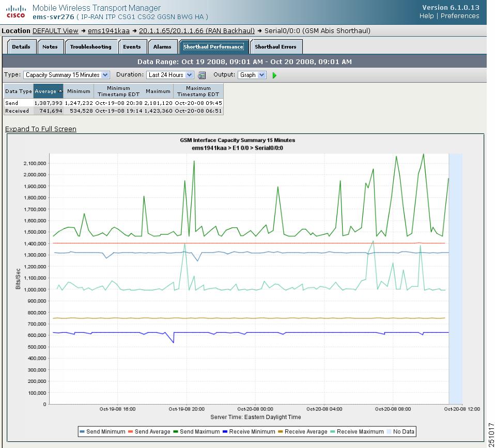Click Send Maximum legend color swatch

(x=176, y=431)
